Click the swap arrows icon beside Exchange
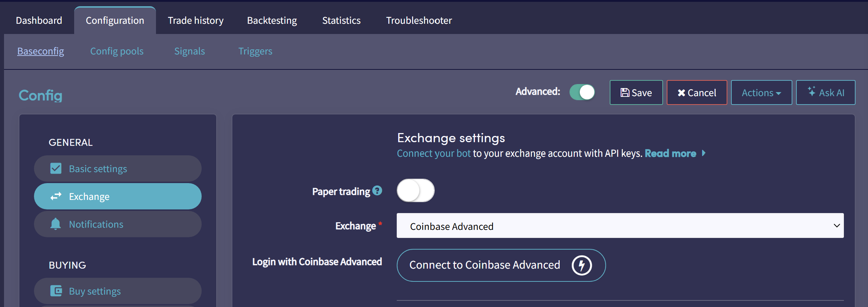The height and width of the screenshot is (307, 868). (56, 196)
